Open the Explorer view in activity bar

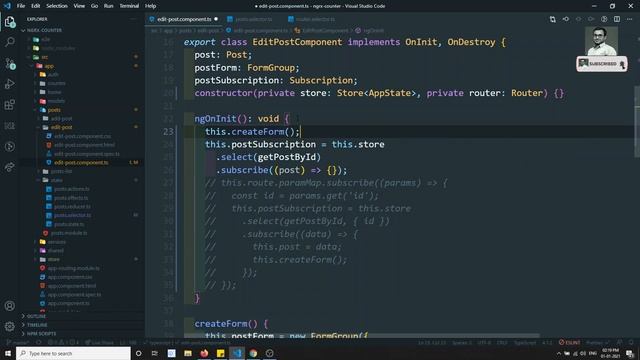(x=10, y=21)
